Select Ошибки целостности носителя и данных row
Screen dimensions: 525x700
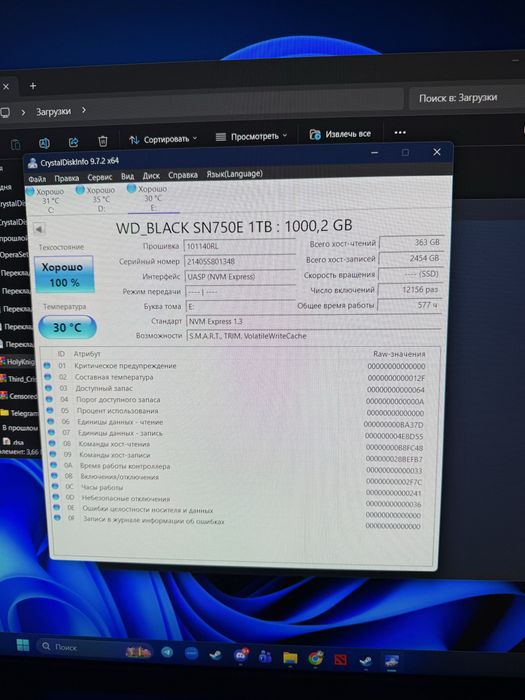239,511
